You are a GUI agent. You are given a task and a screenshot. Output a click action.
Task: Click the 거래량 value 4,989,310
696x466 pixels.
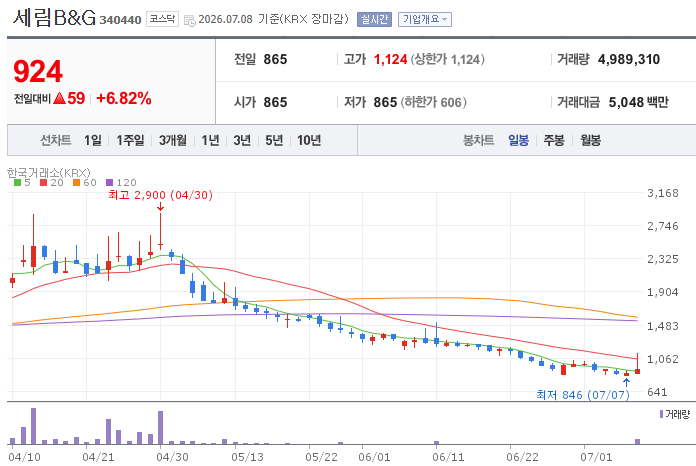coord(629,59)
